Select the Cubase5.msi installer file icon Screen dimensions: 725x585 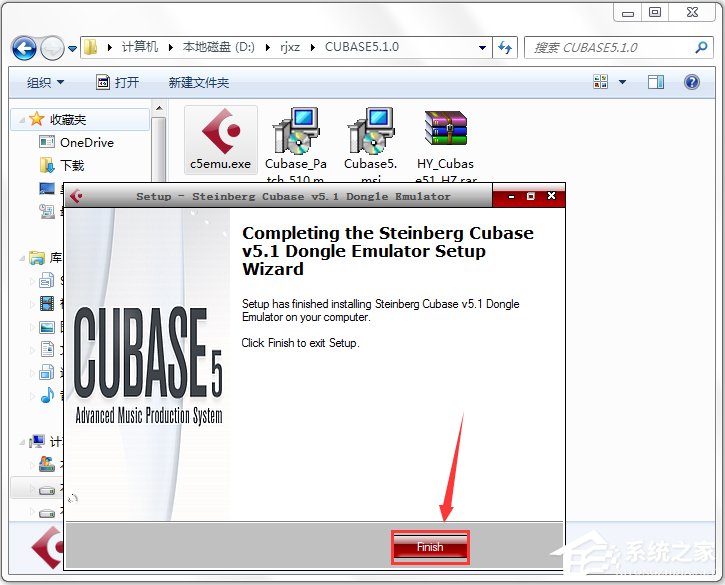pyautogui.click(x=371, y=132)
